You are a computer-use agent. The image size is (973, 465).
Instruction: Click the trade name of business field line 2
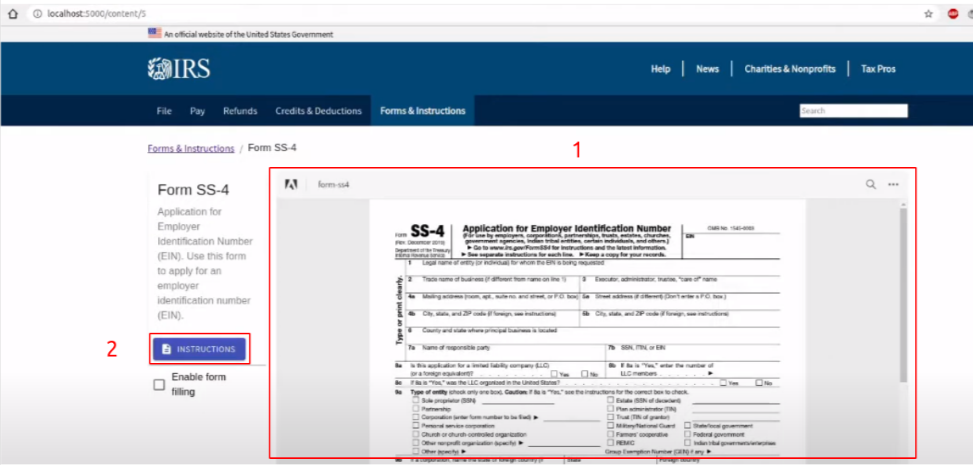point(493,284)
